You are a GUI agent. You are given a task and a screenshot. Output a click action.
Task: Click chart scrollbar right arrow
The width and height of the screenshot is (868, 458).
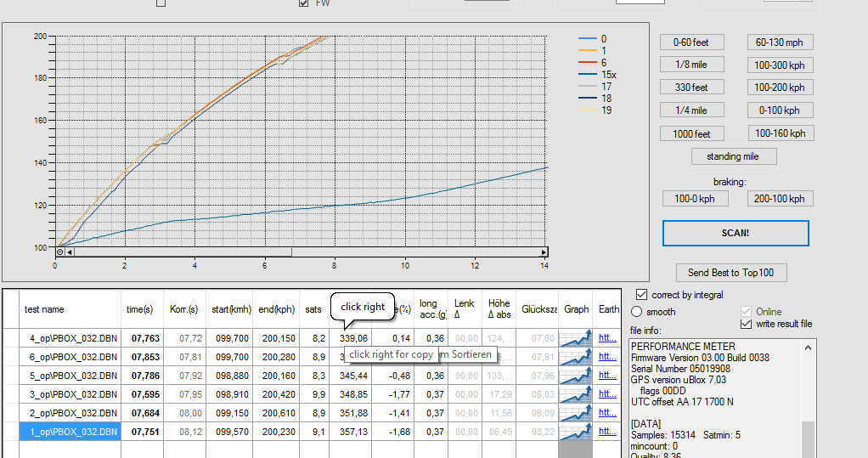(544, 252)
